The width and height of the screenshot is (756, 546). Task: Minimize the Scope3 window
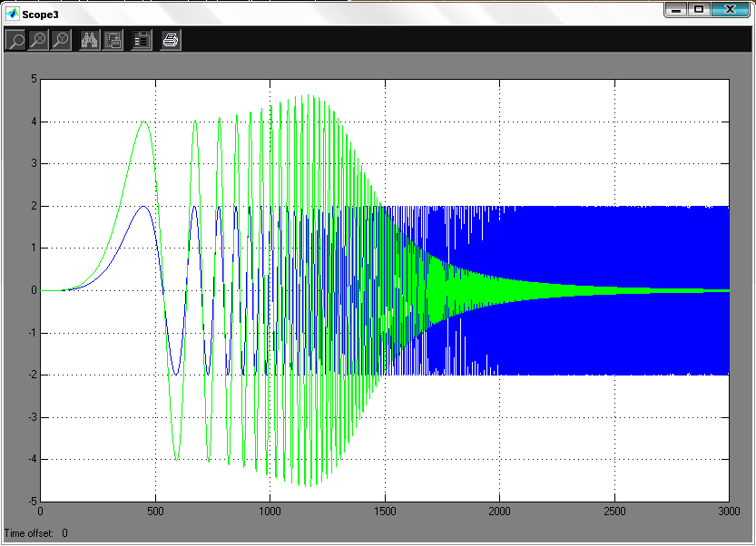[676, 9]
